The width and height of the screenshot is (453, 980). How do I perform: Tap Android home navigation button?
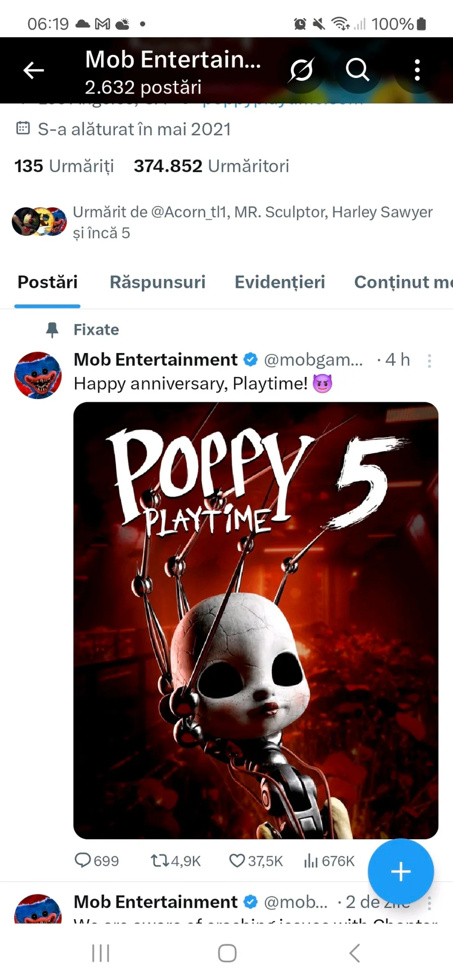coord(227,953)
